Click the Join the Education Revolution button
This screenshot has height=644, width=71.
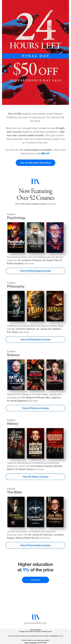point(35,163)
